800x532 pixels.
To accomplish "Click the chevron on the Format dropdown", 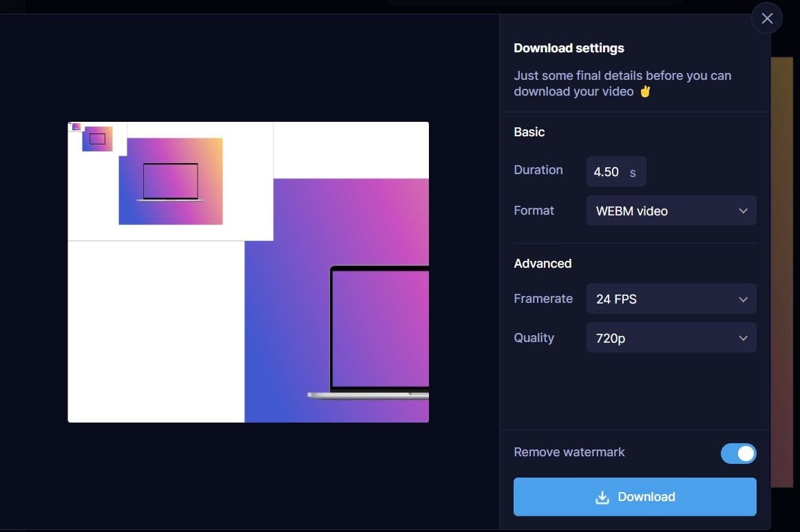I will coord(743,211).
